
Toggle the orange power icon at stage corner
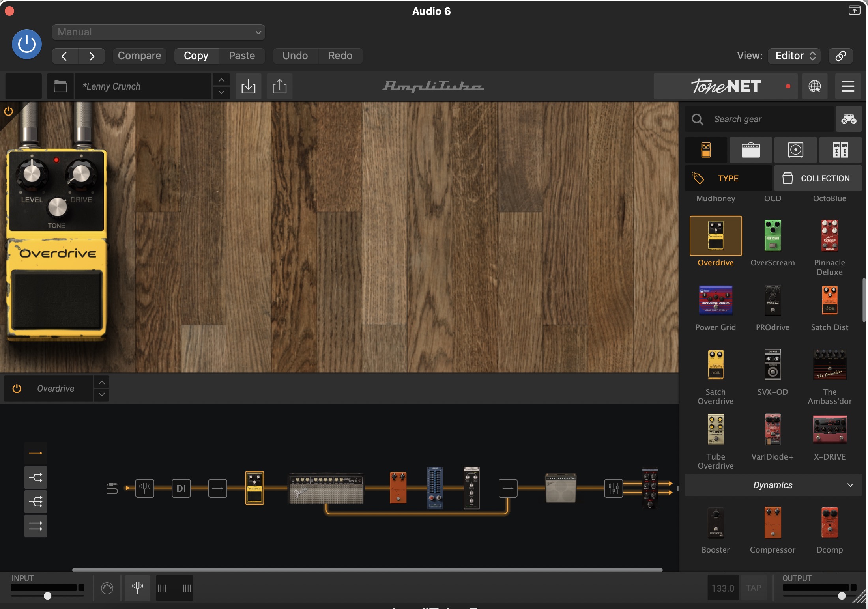pyautogui.click(x=8, y=111)
